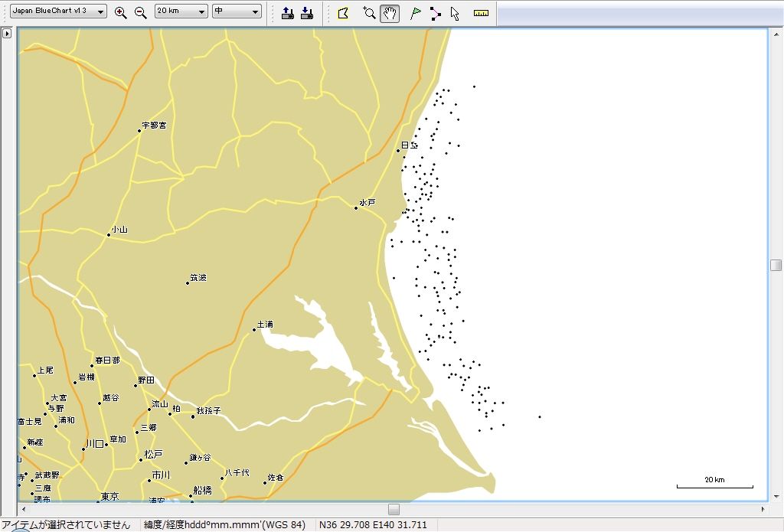Click the 船橋 city label on map
The width and height of the screenshot is (784, 532).
tap(202, 490)
